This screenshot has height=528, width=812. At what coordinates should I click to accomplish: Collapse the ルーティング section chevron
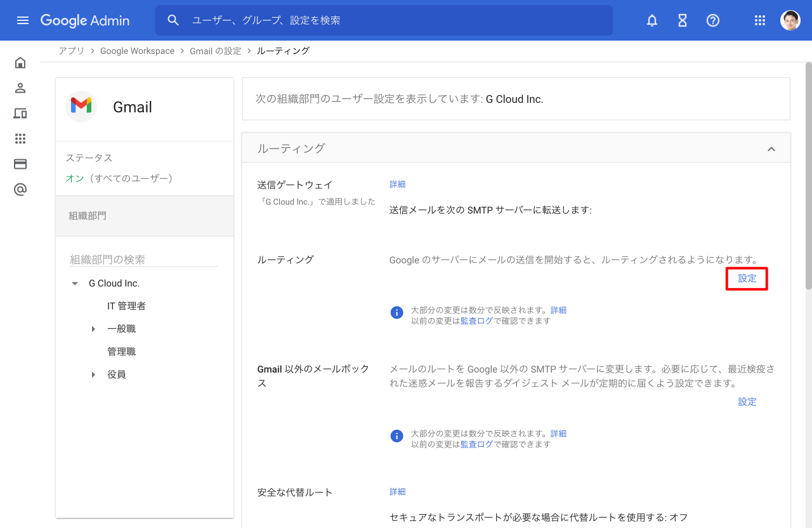click(x=771, y=148)
